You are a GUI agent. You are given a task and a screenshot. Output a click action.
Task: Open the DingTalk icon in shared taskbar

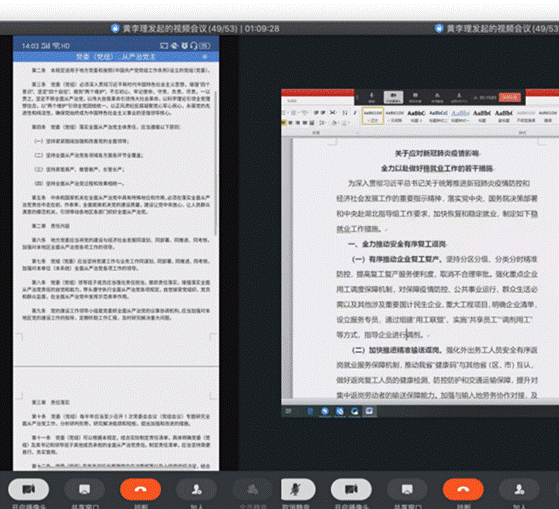pos(325,411)
